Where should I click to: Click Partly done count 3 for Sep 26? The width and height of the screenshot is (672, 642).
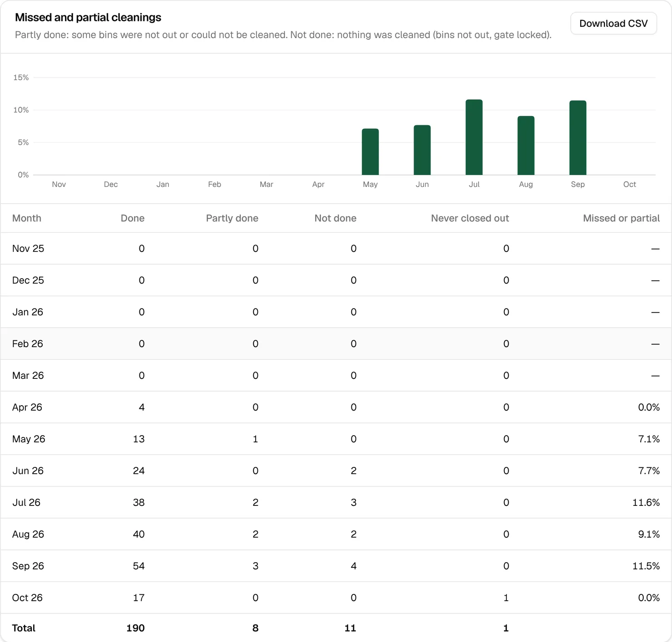[256, 566]
